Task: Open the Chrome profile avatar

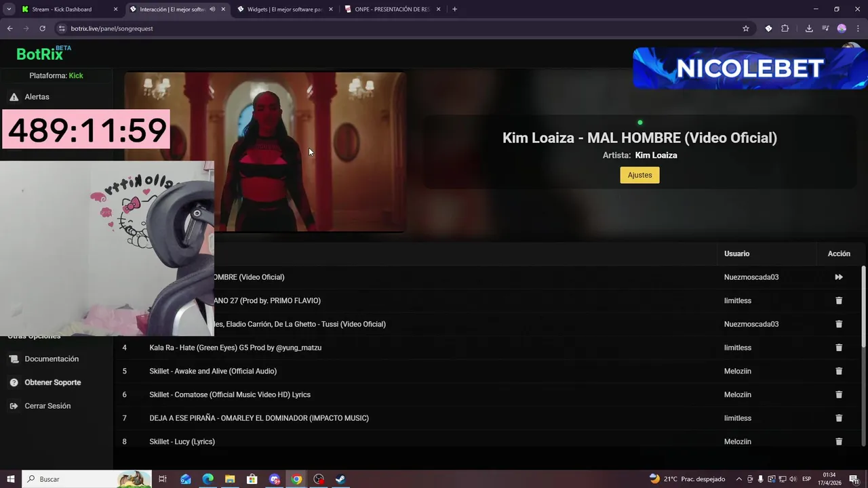Action: [x=842, y=28]
